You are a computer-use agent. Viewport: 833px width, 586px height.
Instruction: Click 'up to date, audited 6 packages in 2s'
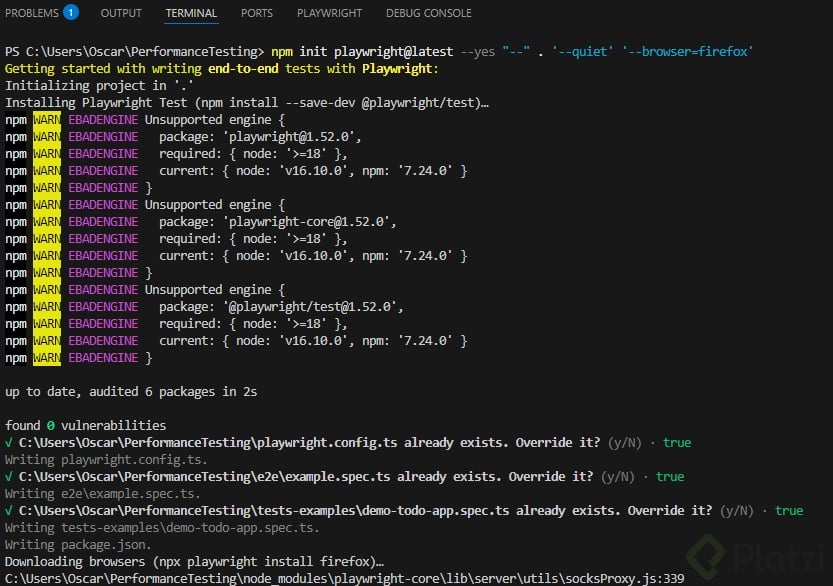pos(131,392)
